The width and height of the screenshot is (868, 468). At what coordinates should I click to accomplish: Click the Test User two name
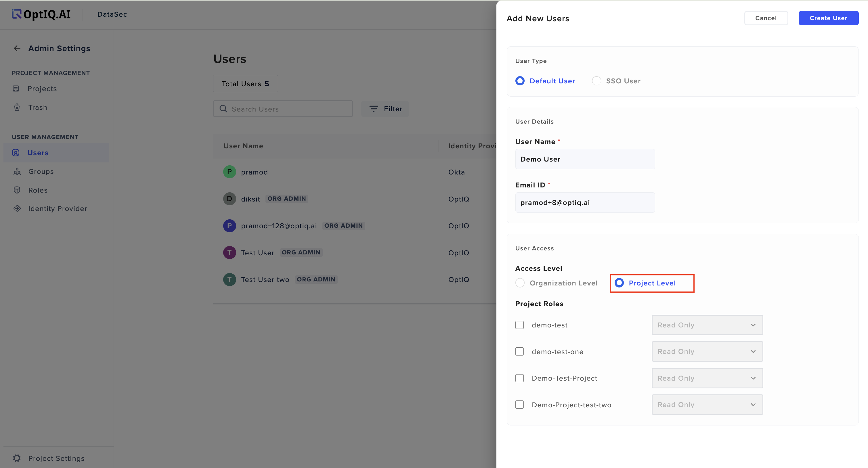click(265, 280)
